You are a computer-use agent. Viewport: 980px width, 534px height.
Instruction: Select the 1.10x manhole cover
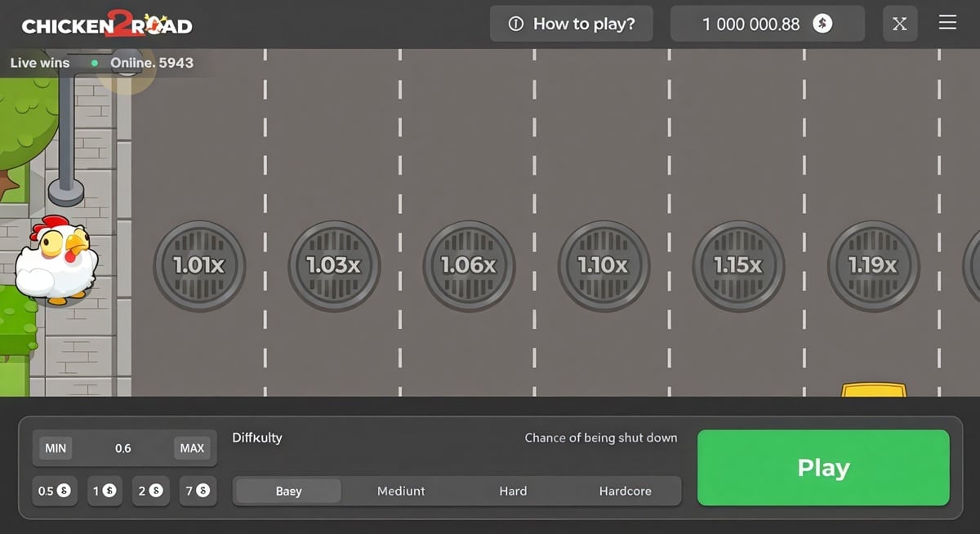click(x=604, y=266)
